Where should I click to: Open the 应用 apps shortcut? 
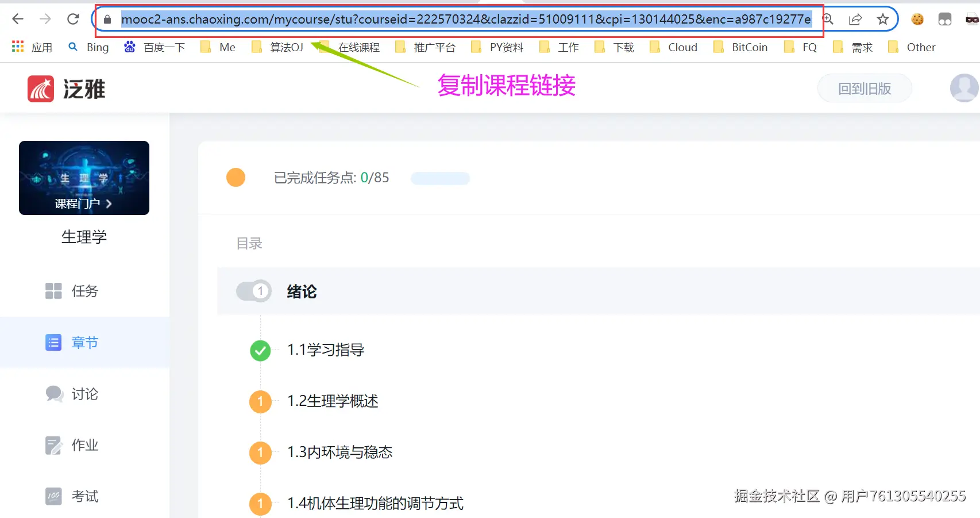pyautogui.click(x=32, y=47)
